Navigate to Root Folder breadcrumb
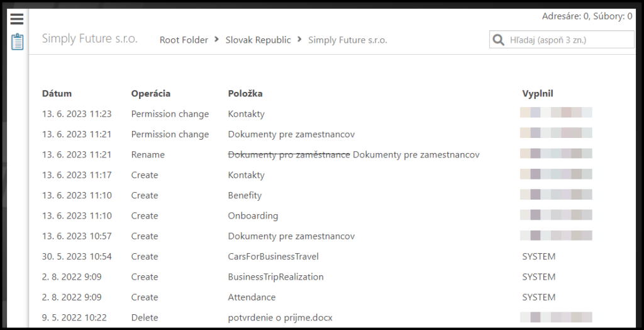644x330 pixels. [x=184, y=40]
